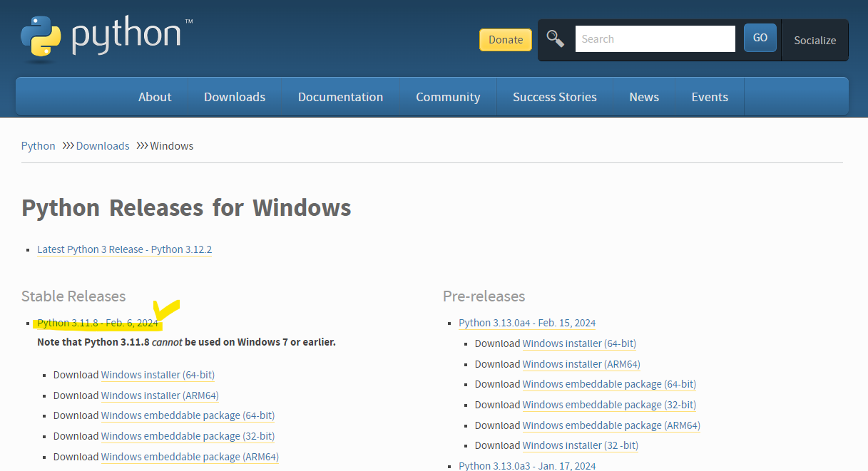Click the Stable Releases heading

73,296
